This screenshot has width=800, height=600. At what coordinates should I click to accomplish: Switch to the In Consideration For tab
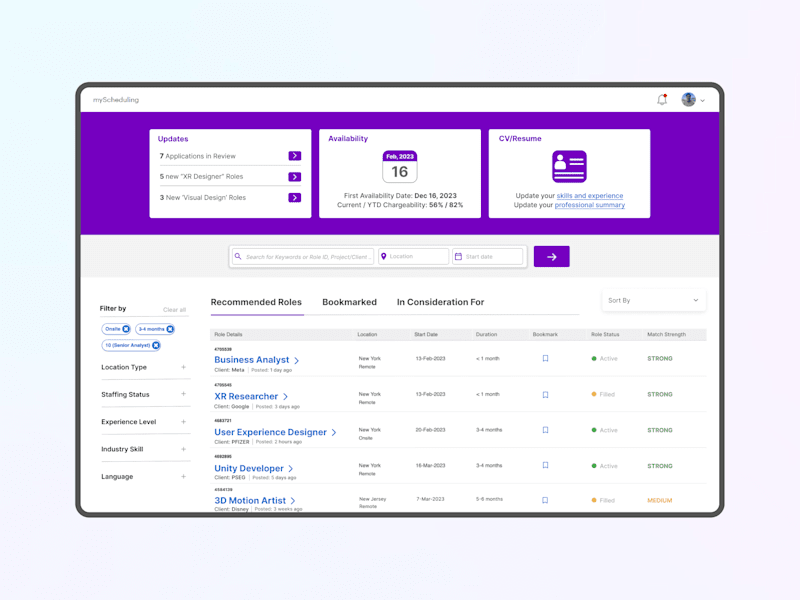click(440, 302)
